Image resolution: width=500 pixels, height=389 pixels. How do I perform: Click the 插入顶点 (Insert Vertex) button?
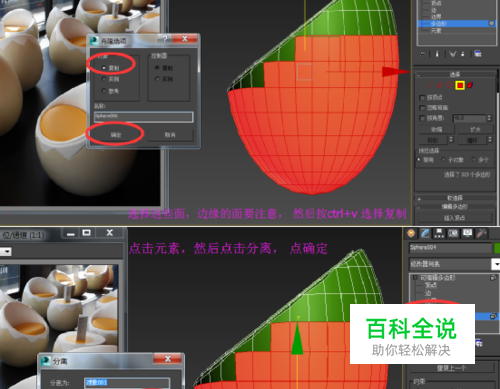pyautogui.click(x=454, y=218)
